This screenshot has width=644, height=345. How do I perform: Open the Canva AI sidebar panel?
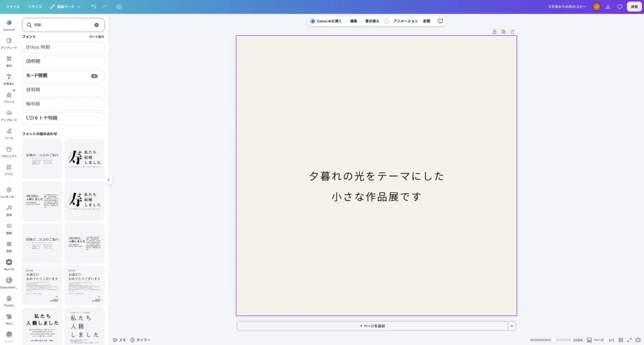click(9, 25)
